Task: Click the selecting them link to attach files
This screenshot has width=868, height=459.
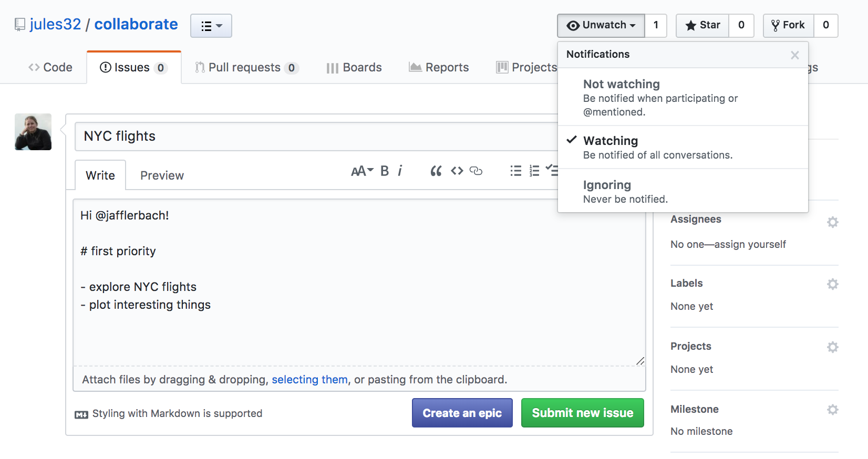Action: [x=309, y=379]
